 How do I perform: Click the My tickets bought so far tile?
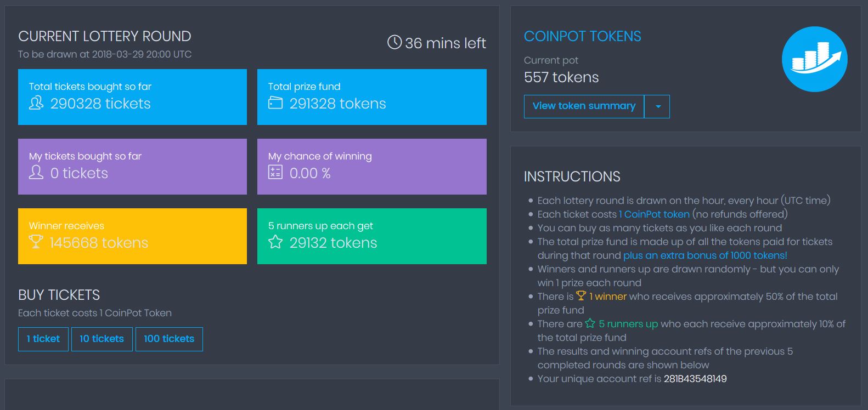point(132,167)
